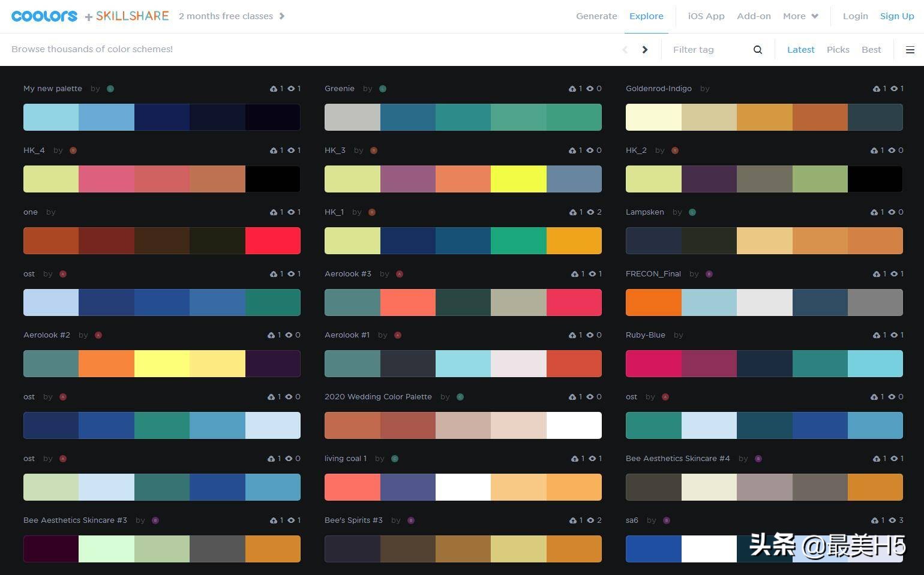Switch to the Best tab

(x=871, y=50)
